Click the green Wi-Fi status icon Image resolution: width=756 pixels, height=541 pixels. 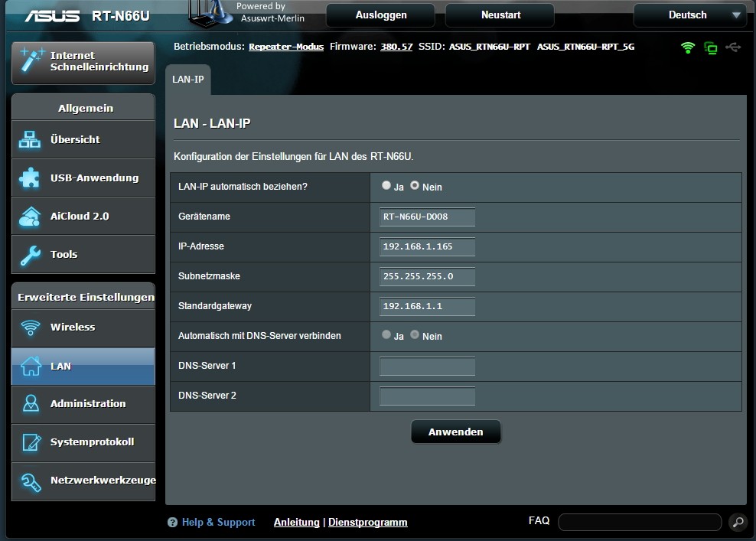[x=688, y=47]
